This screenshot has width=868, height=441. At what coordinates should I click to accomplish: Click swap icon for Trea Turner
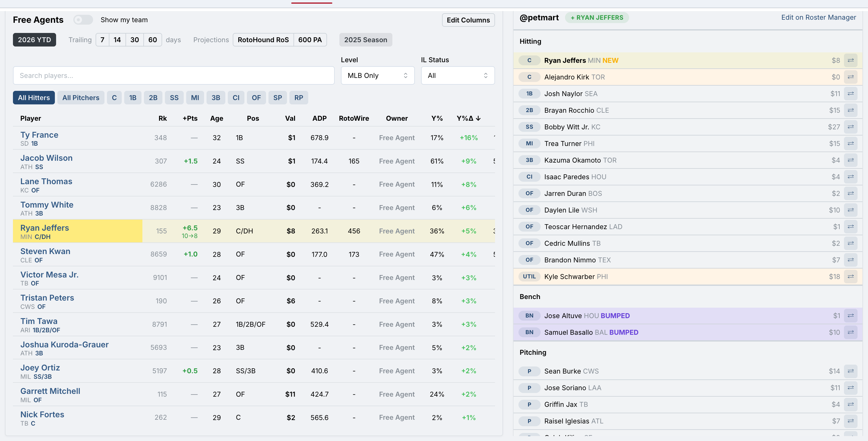click(x=850, y=144)
